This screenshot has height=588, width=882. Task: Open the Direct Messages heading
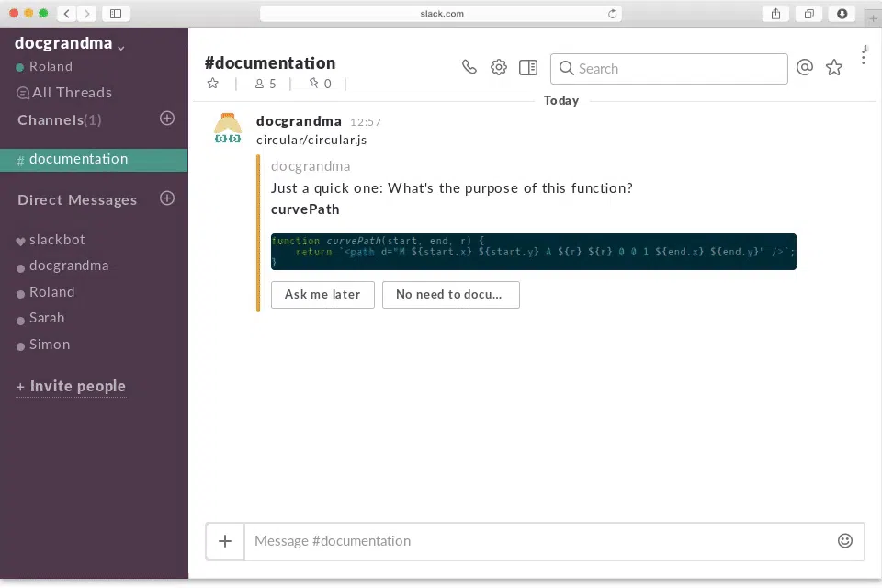pos(77,199)
